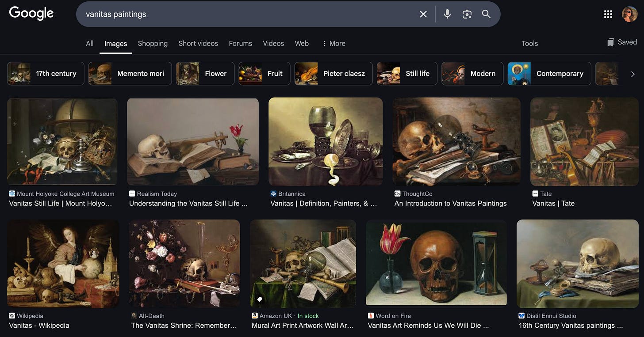644x337 pixels.
Task: Click the Britannica favicon
Action: coord(273,193)
